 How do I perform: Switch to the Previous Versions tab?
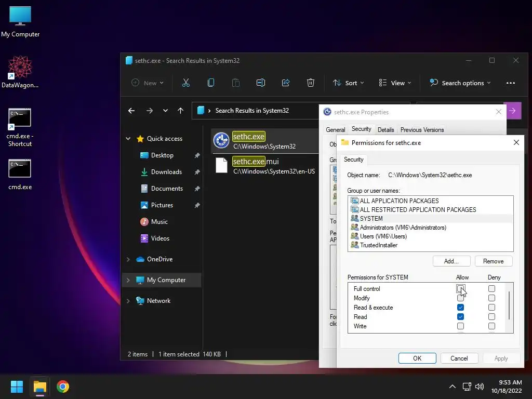pos(422,130)
